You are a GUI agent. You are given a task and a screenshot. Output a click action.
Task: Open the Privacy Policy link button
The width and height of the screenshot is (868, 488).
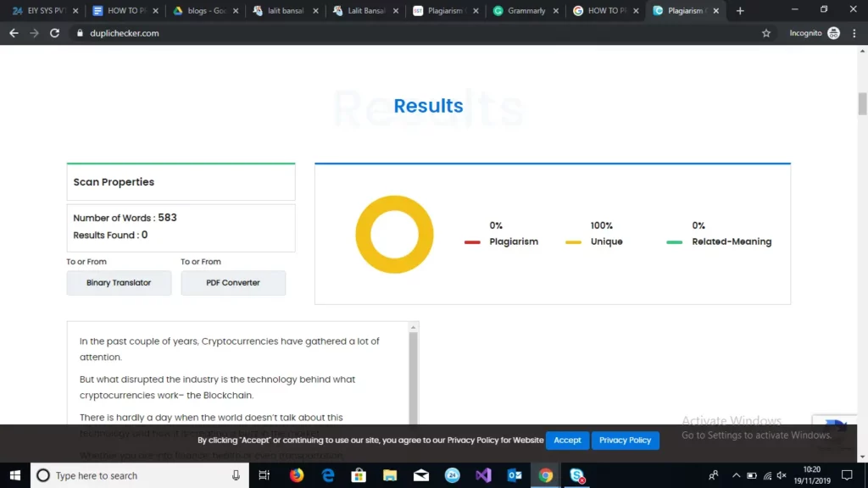pos(625,441)
